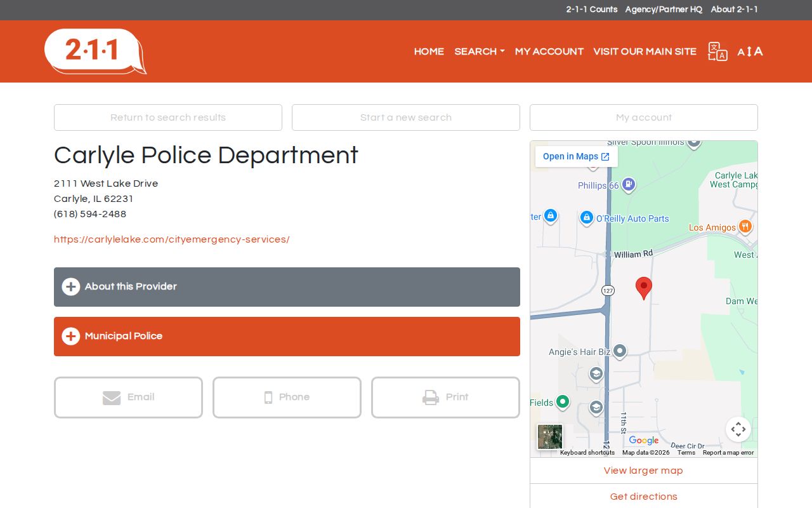
Task: Click the address 2111 West Lake Drive
Action: coord(106,184)
